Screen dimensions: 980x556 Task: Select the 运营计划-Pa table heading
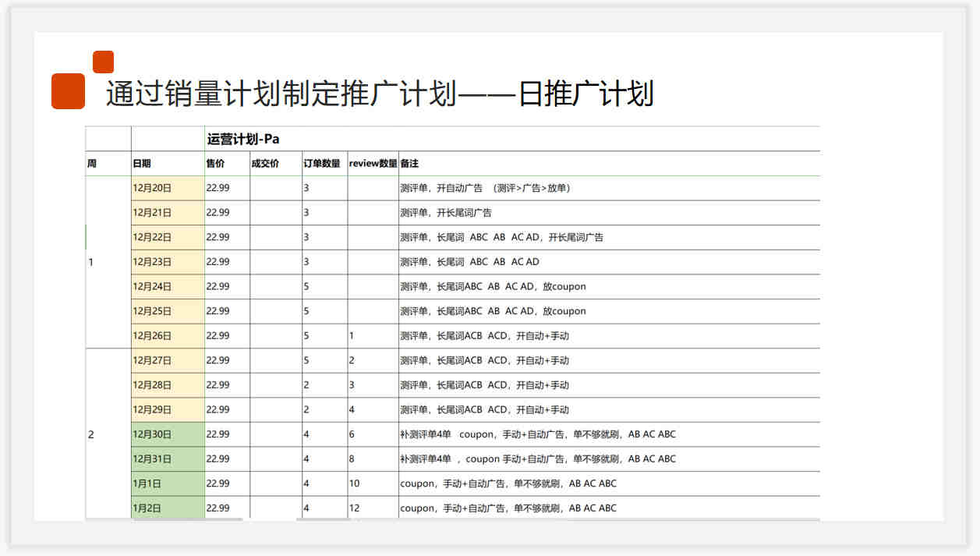[x=242, y=139]
